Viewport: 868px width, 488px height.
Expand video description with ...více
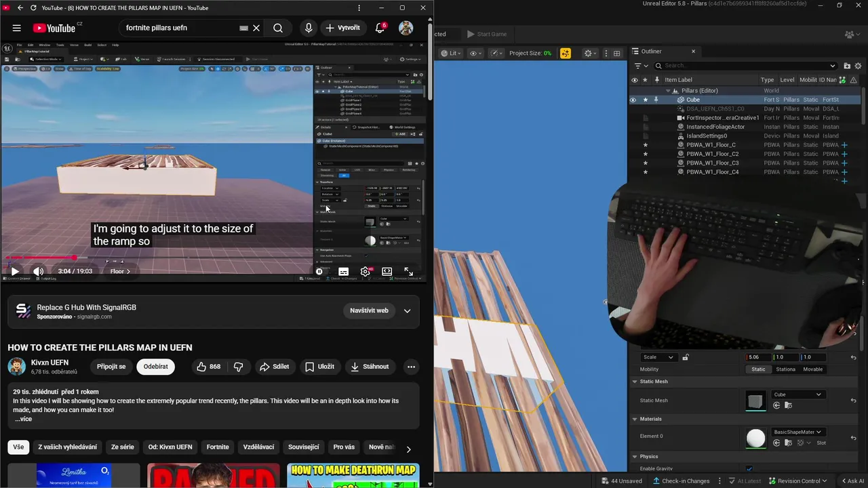pos(24,419)
